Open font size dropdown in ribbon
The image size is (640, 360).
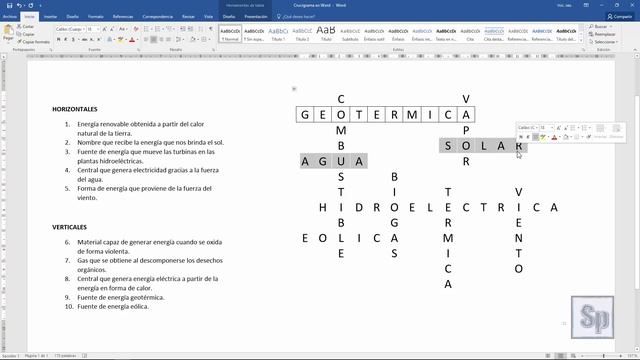click(x=98, y=29)
